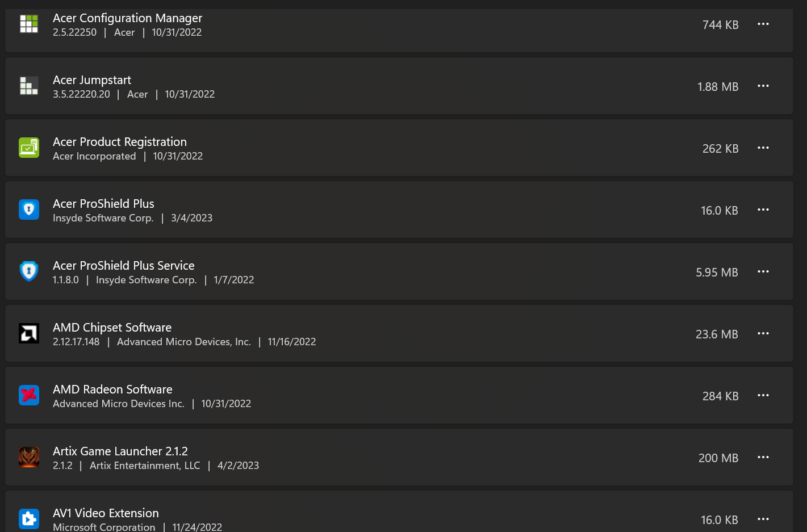Image resolution: width=807 pixels, height=532 pixels.
Task: Click the Acer ProShield Plus Service icon
Action: [29, 271]
